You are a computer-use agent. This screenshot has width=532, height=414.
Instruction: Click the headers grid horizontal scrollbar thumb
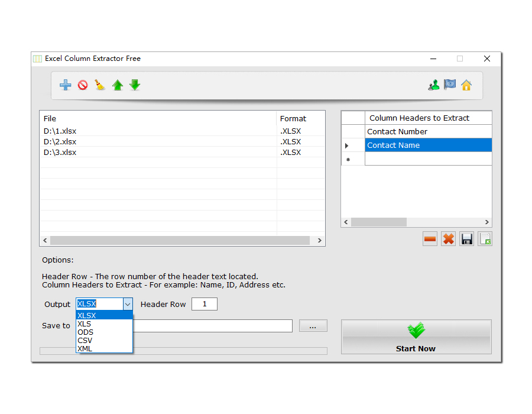pos(379,222)
